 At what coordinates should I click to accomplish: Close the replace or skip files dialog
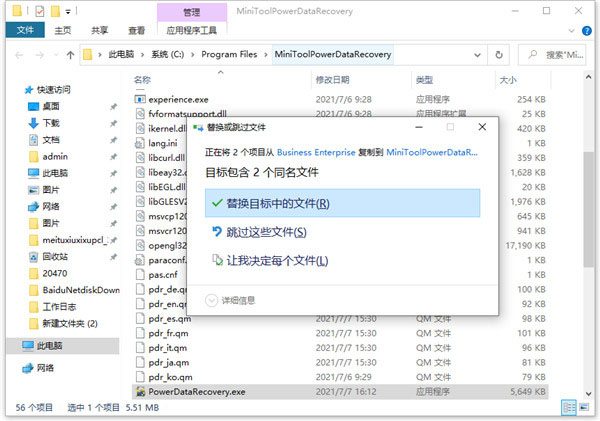(x=482, y=127)
